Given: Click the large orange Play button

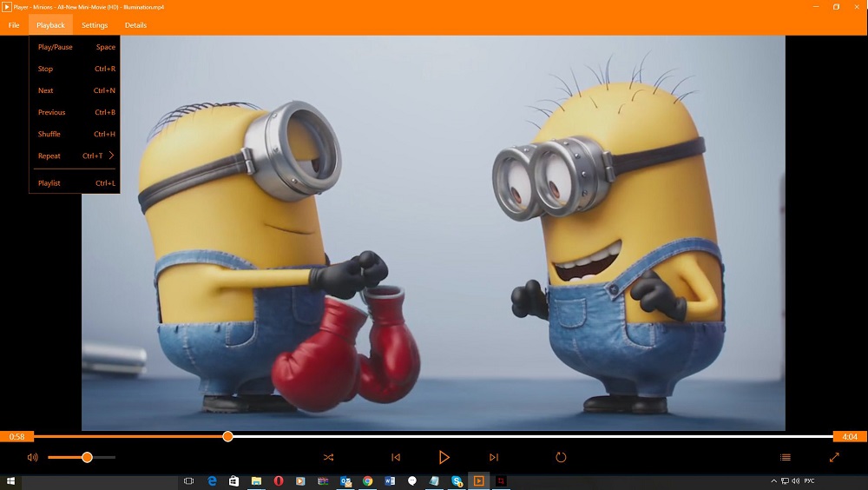Looking at the screenshot, I should click(x=444, y=457).
